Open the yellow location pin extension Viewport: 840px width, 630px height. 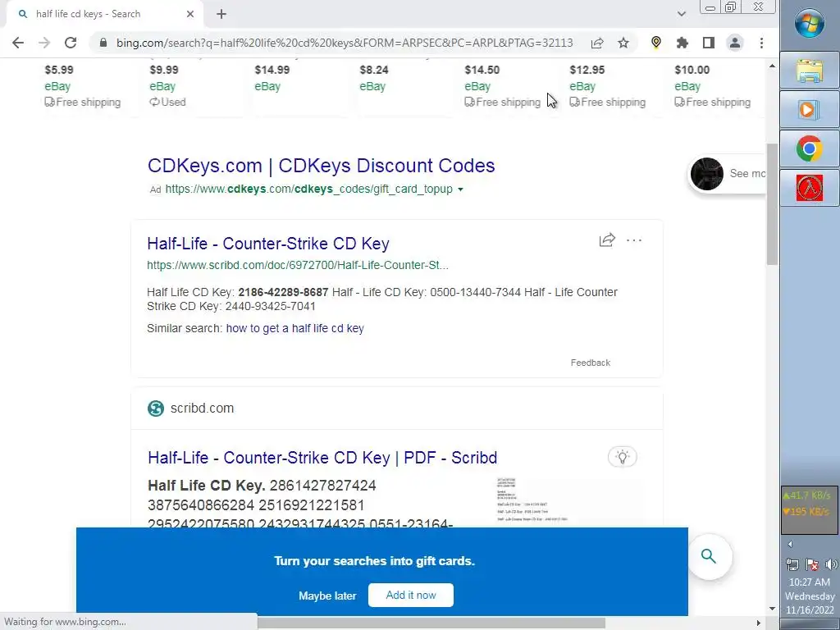coord(655,43)
